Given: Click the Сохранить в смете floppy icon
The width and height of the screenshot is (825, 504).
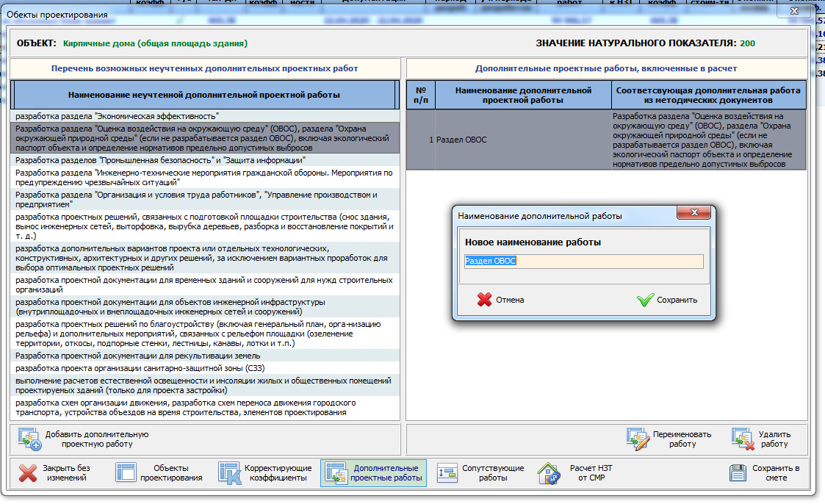Looking at the screenshot, I should point(738,472).
